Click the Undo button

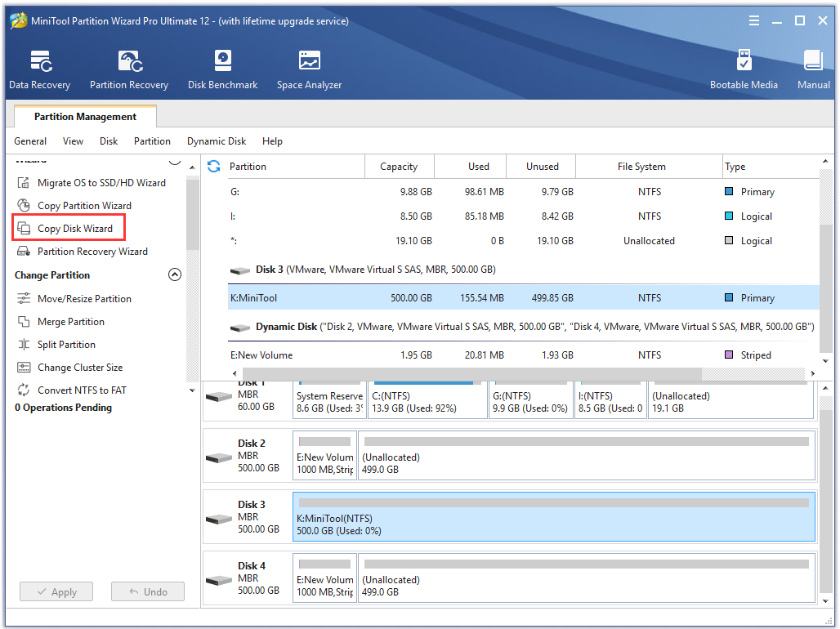pos(148,591)
